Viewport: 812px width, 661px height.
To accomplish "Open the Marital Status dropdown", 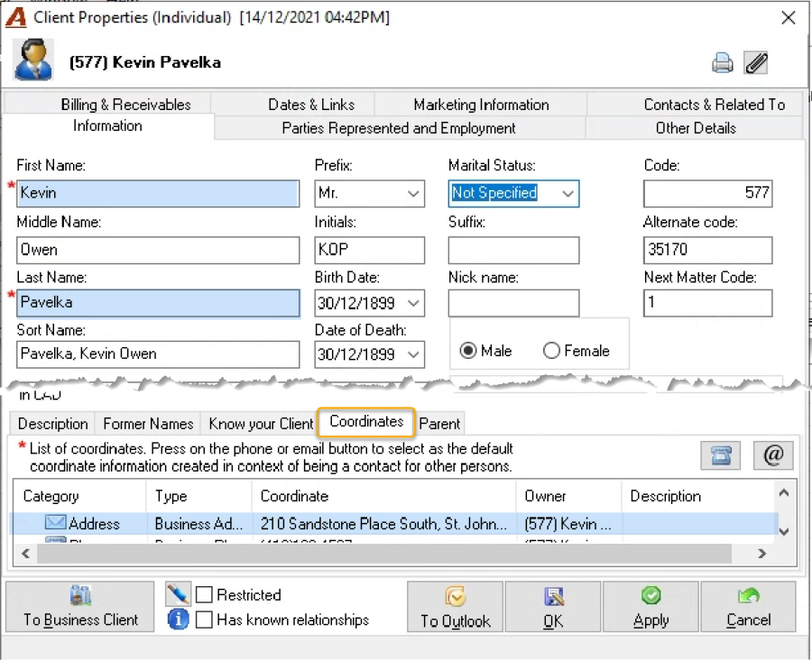I will pos(567,194).
